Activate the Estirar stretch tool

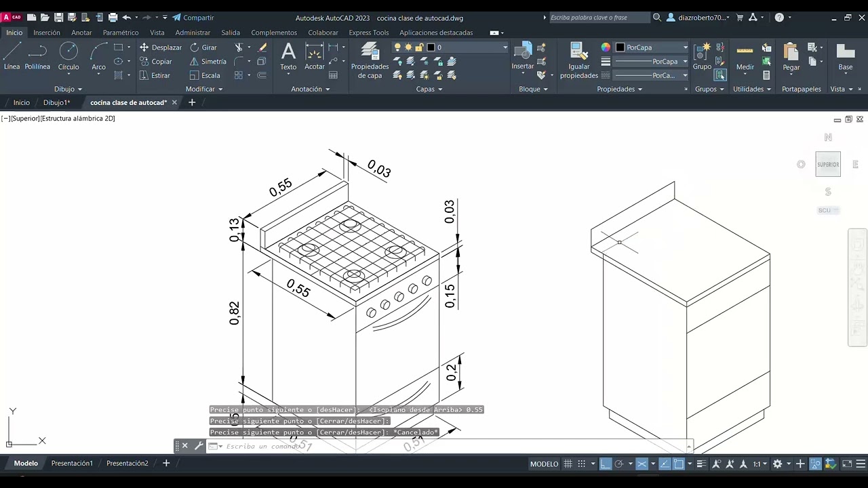(x=155, y=76)
